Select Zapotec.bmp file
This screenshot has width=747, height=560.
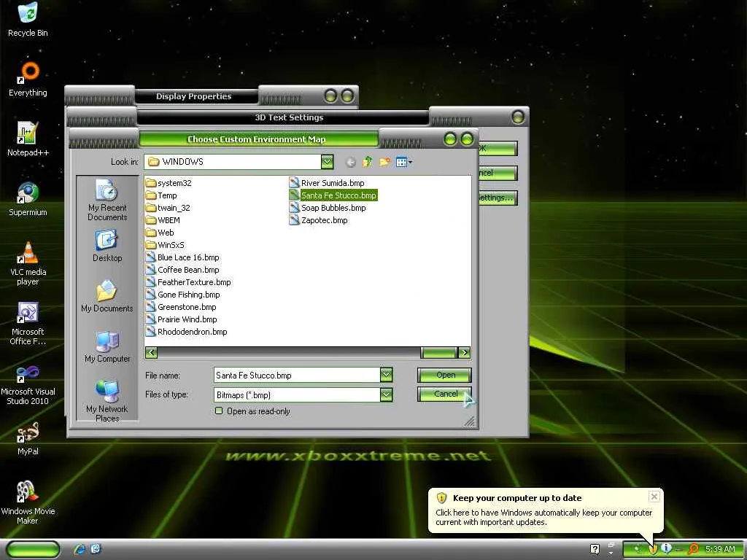click(x=318, y=220)
